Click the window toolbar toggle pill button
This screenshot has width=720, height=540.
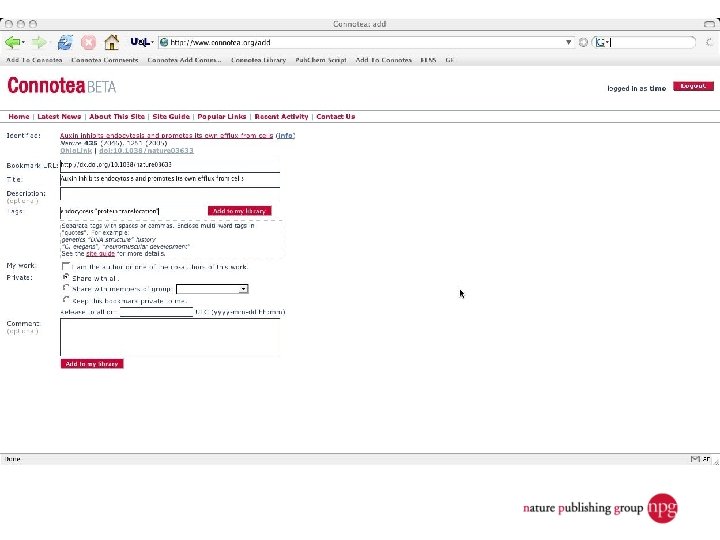click(709, 24)
